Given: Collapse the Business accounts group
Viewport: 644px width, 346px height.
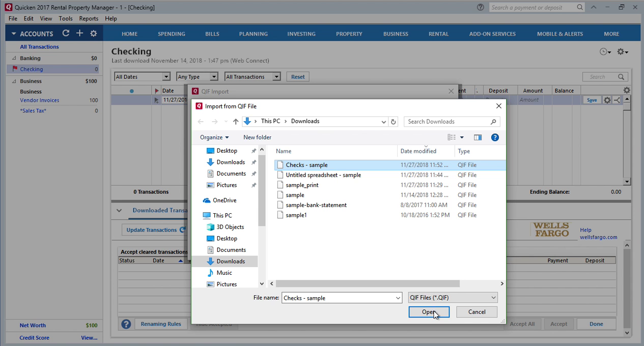Looking at the screenshot, I should (x=14, y=81).
